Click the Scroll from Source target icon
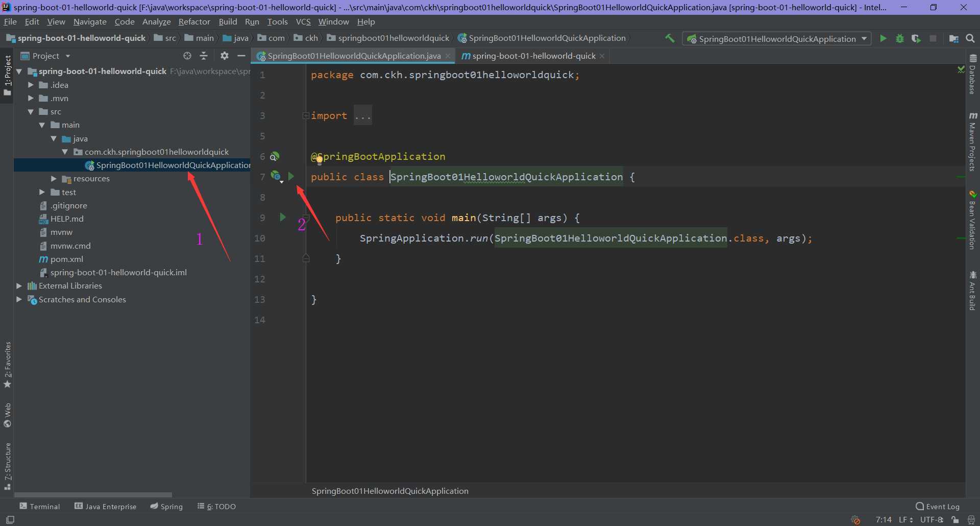The height and width of the screenshot is (526, 980). click(187, 56)
